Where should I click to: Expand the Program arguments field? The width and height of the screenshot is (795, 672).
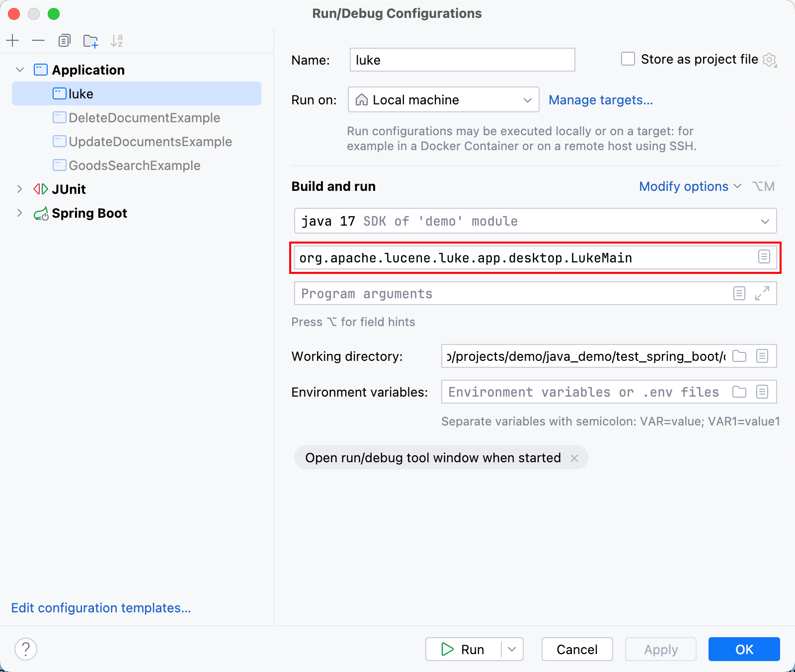tap(762, 293)
